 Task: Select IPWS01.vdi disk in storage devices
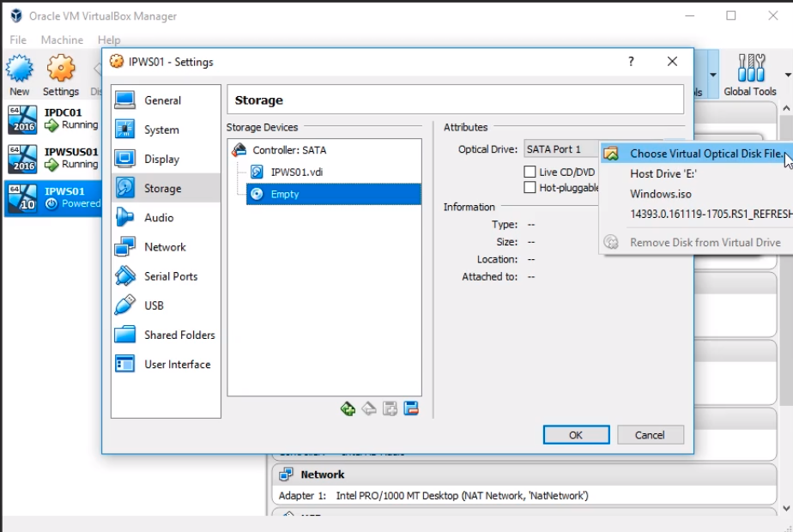coord(296,172)
